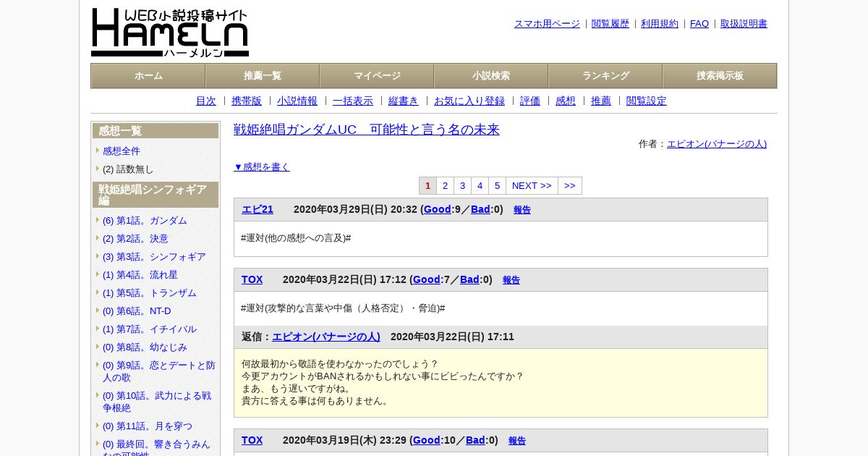Select (2) 話数無し sidebar entry
The height and width of the screenshot is (456, 868).
click(x=128, y=169)
